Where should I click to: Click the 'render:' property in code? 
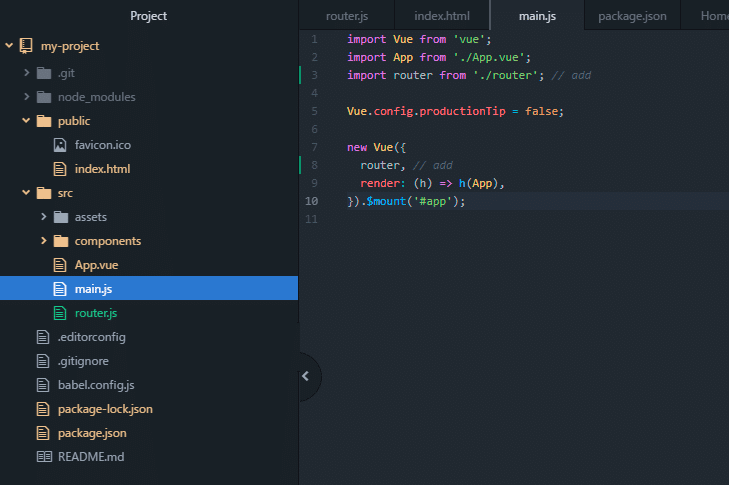pyautogui.click(x=383, y=183)
